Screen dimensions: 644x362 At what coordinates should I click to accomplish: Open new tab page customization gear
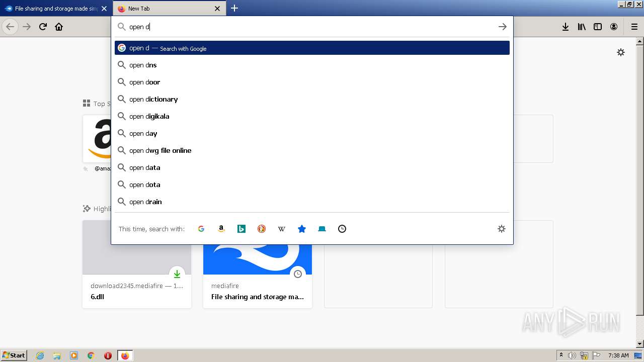coord(621,52)
